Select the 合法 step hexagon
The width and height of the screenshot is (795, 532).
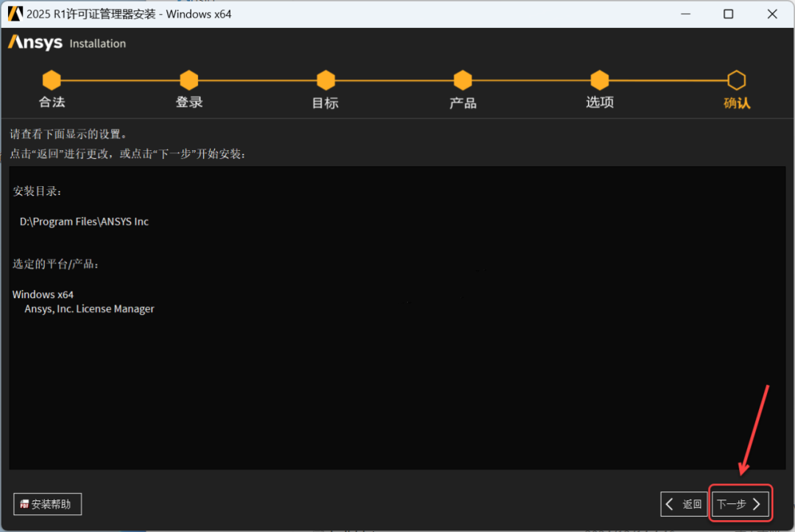point(52,80)
